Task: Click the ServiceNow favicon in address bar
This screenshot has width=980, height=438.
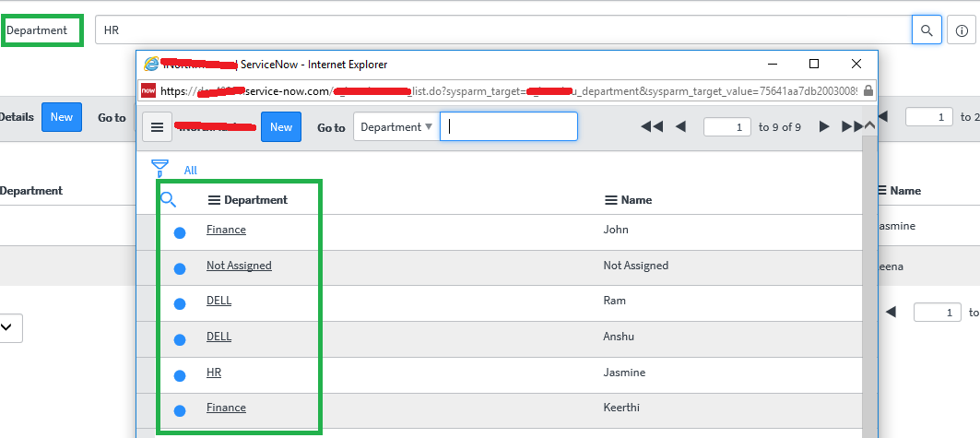Action: (148, 90)
